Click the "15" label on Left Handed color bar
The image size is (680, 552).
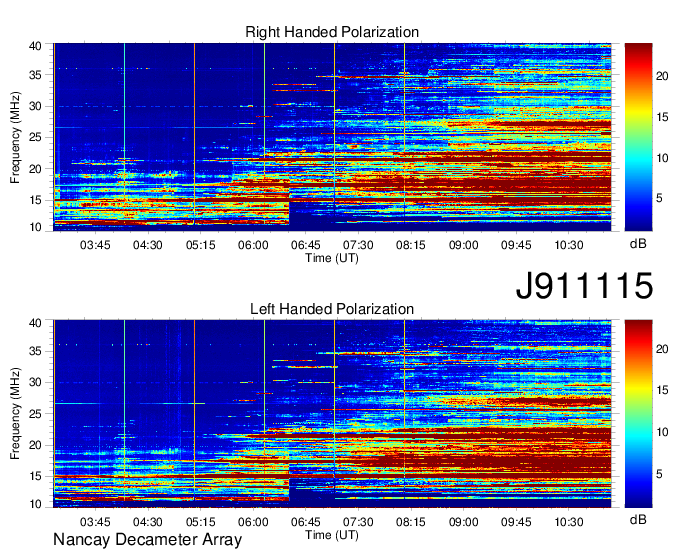[x=662, y=390]
